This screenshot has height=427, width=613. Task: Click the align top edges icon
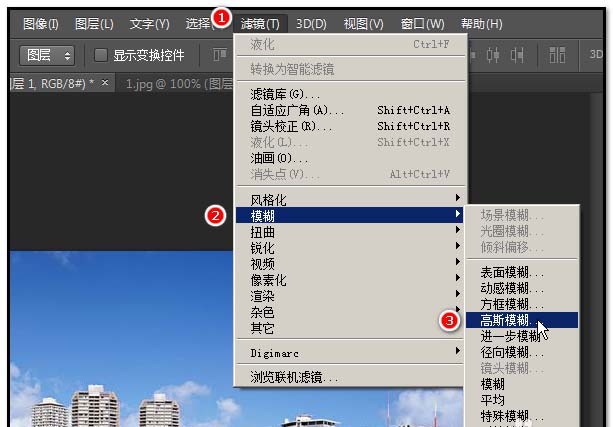tap(220, 55)
